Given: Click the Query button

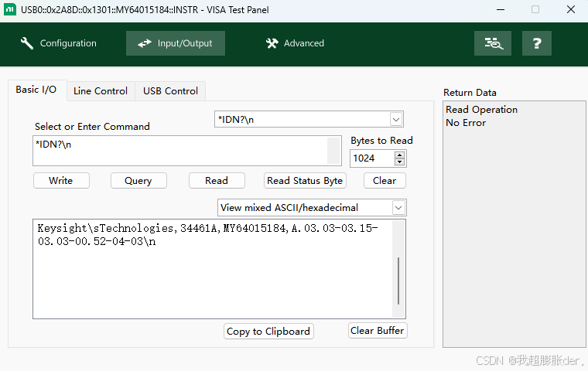Looking at the screenshot, I should coord(138,181).
